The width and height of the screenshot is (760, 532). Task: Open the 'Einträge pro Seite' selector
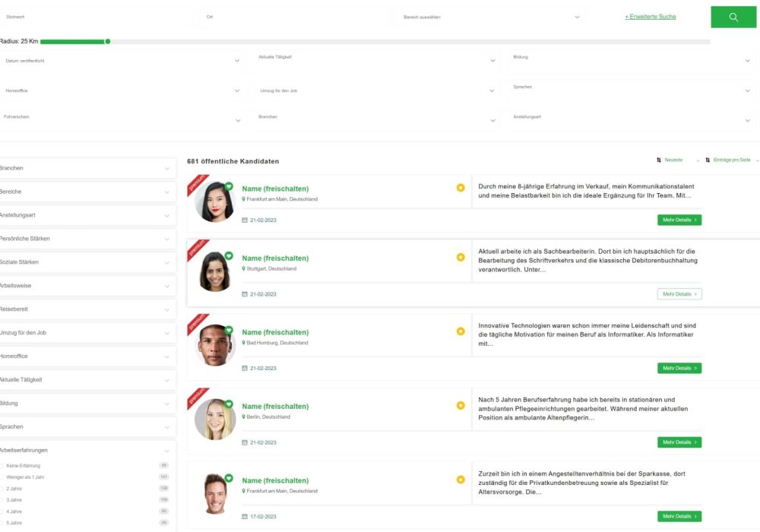(x=732, y=160)
